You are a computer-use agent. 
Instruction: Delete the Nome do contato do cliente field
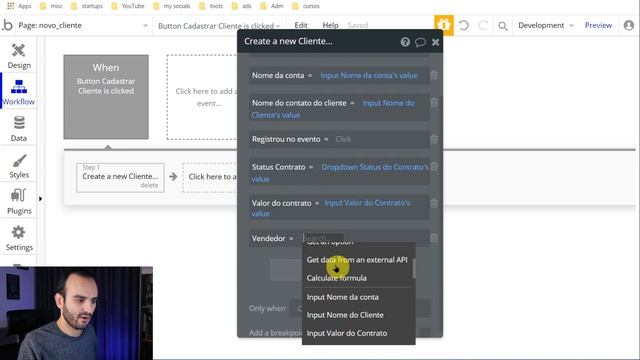pyautogui.click(x=434, y=103)
